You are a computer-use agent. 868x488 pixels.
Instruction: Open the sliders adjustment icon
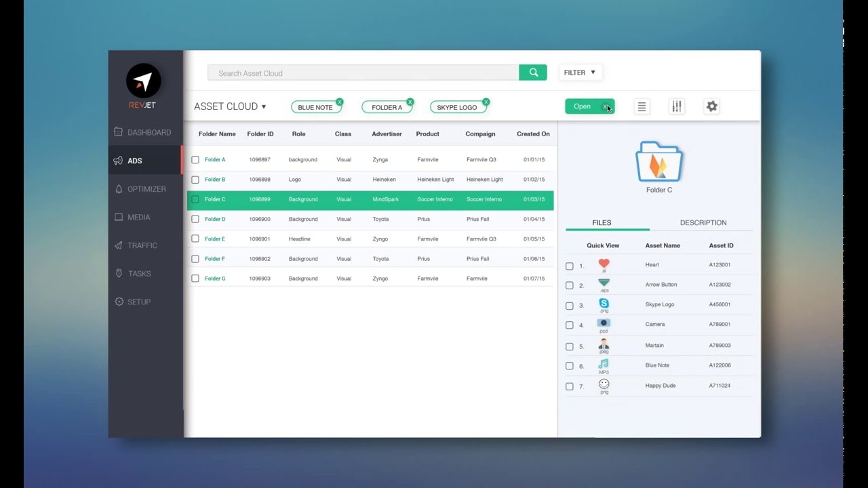coord(677,106)
